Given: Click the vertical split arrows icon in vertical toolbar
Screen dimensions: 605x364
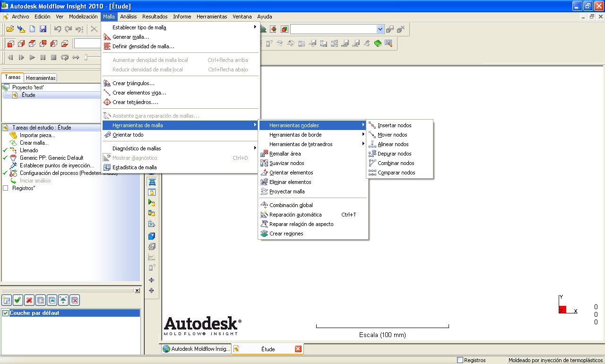Looking at the screenshot, I should coord(152,291).
